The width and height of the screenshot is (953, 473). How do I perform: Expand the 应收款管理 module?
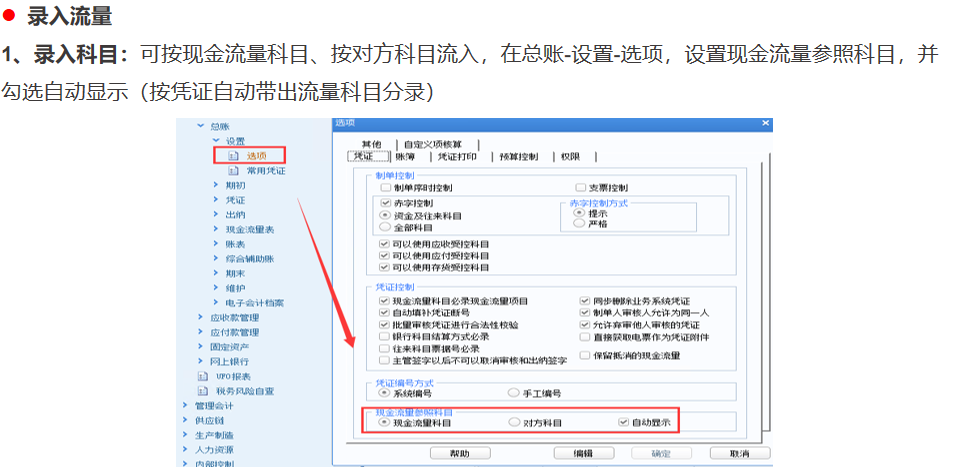[201, 317]
